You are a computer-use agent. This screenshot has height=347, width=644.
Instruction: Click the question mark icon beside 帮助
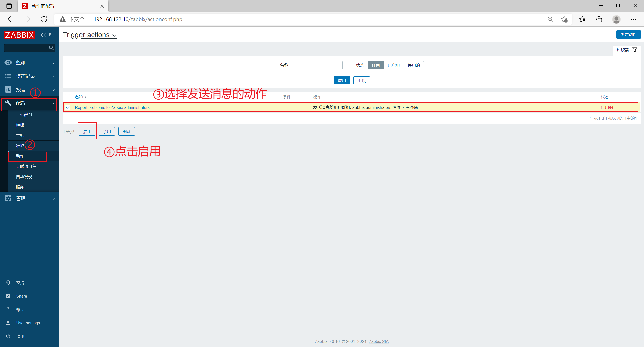pos(8,309)
